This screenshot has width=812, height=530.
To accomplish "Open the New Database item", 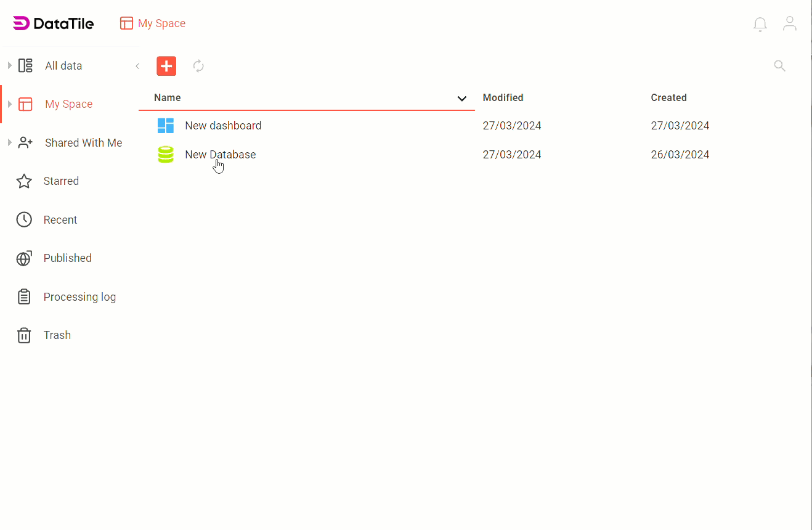I will (220, 154).
